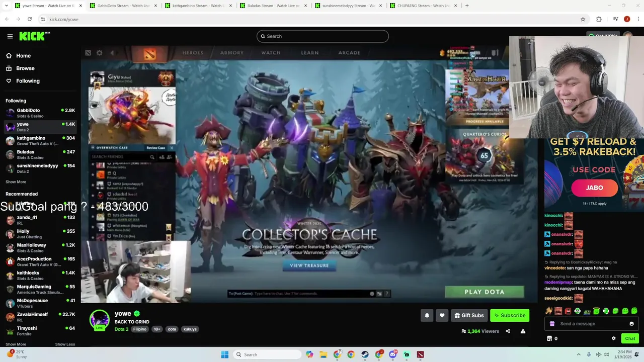Open Timyoshi recommended channel

[x=40, y=330]
